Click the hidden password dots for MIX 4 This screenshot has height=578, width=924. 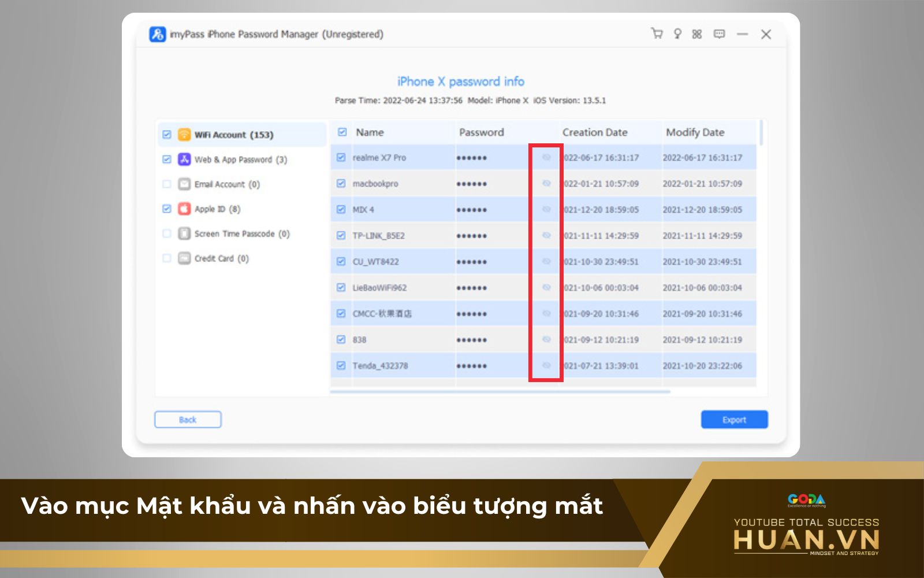click(x=472, y=210)
